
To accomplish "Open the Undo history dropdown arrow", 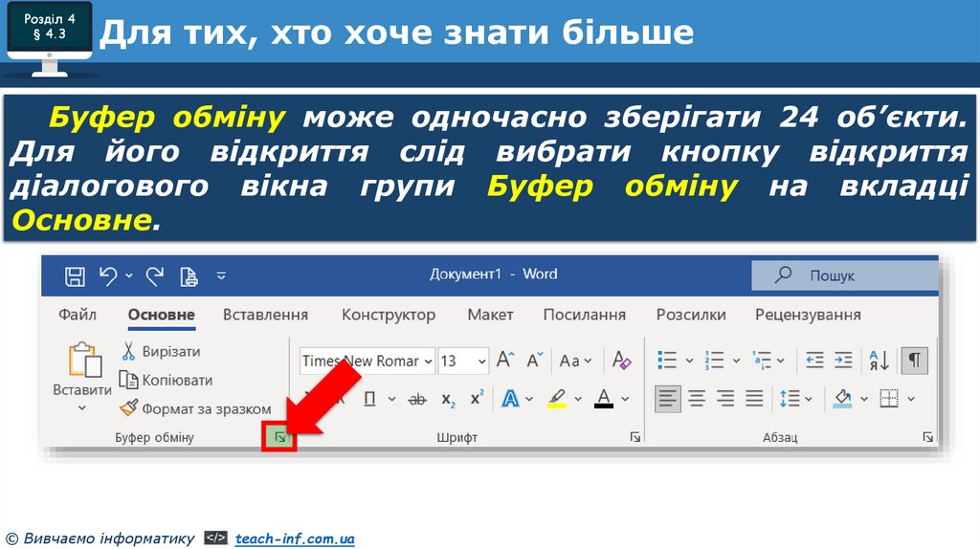I will pyautogui.click(x=129, y=276).
